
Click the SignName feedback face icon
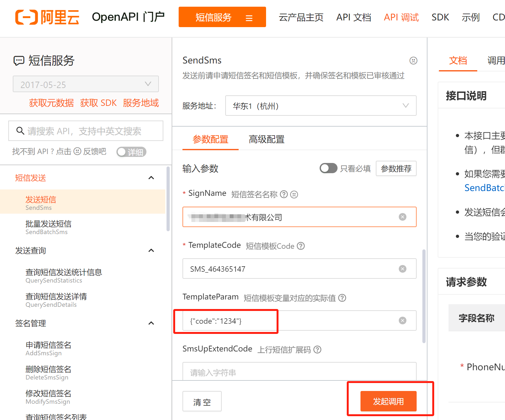coord(294,194)
